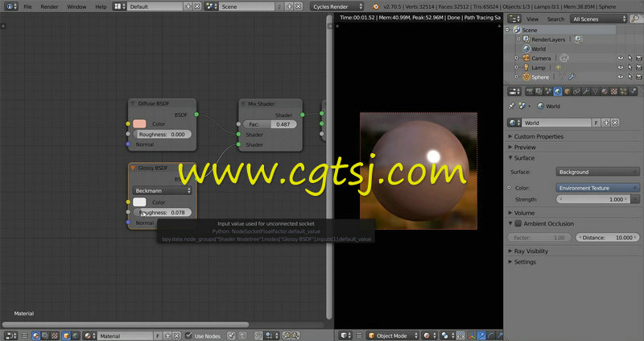Open the Render Layers properties tab icon
The image size is (644, 341).
539,92
